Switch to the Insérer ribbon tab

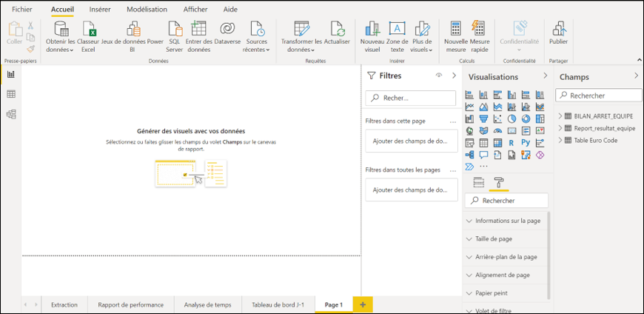[100, 9]
